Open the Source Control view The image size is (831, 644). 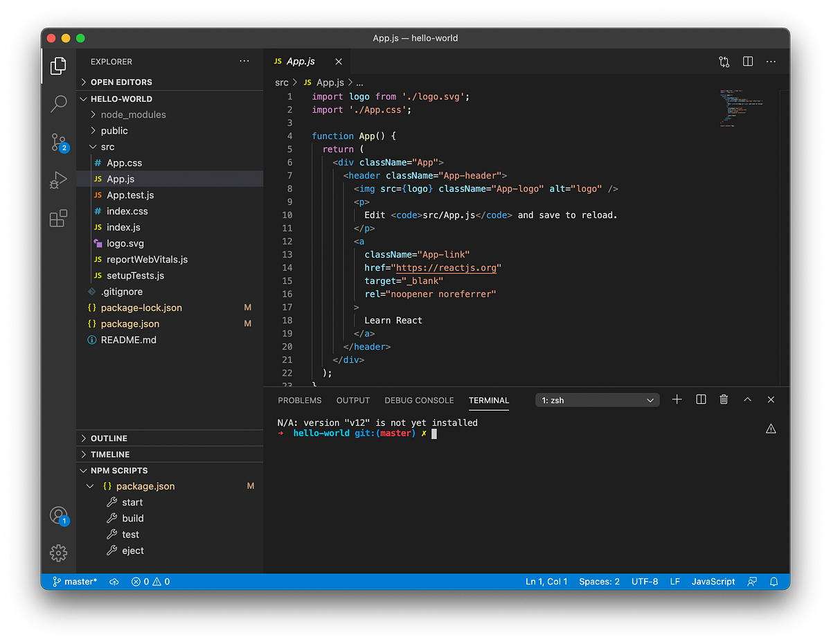coord(58,142)
